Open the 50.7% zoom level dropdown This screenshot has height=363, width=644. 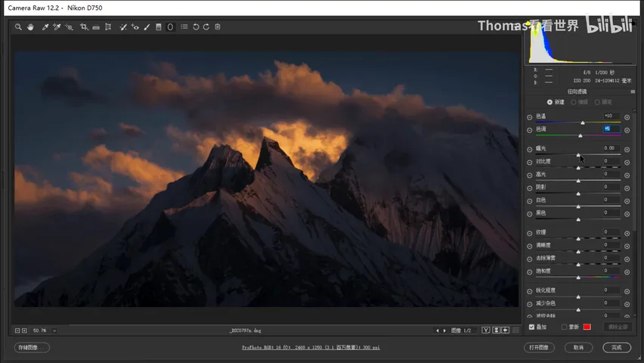click(x=54, y=330)
